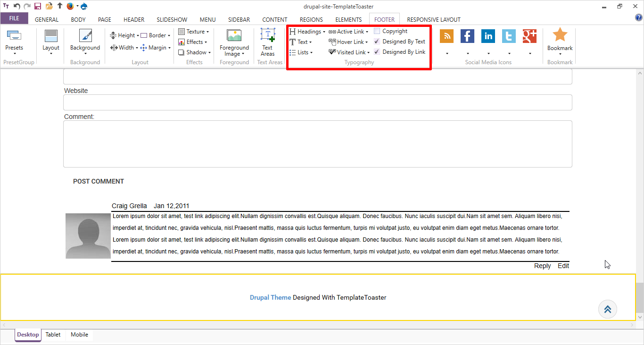This screenshot has width=644, height=345.
Task: Uncheck the Designed By Text option
Action: point(377,42)
